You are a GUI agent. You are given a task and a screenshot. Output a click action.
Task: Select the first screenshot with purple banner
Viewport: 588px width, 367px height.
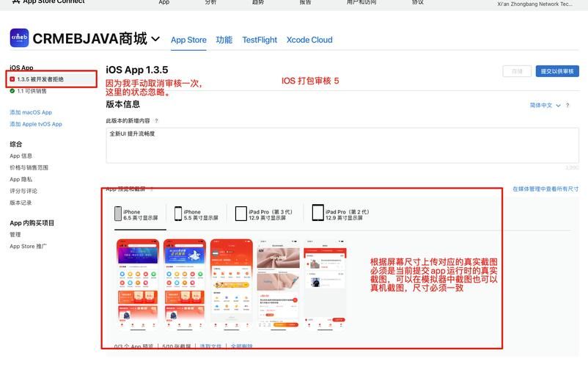tap(138, 285)
